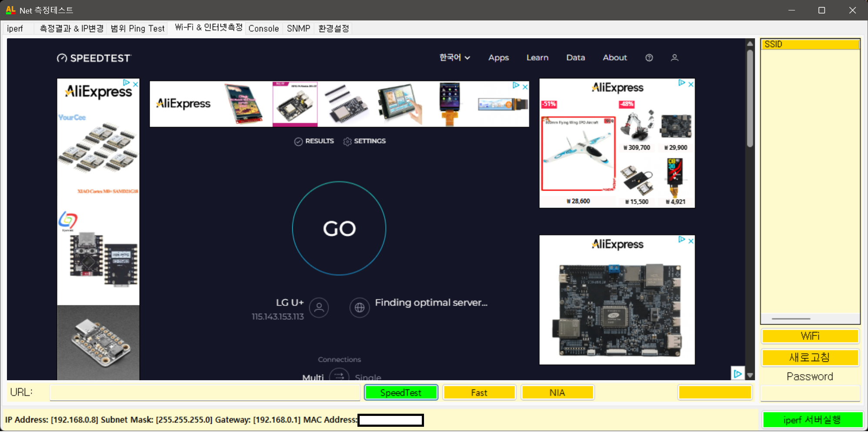Close the upper right AliExpress ad

(691, 84)
